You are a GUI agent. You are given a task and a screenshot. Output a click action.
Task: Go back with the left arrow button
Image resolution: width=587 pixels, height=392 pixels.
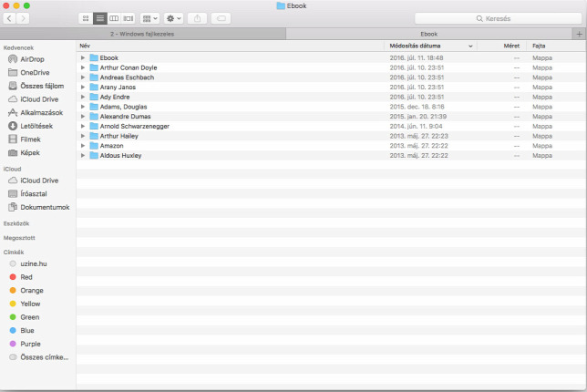tap(10, 18)
